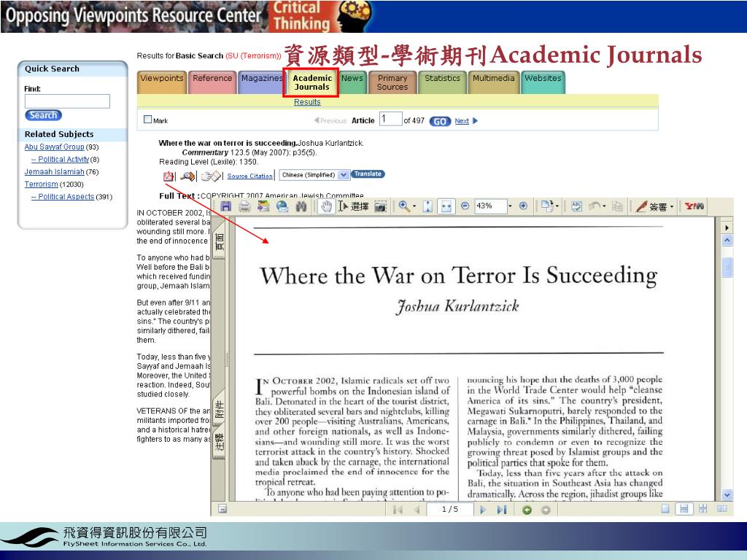Click PDF scrollbar down arrow
The height and width of the screenshot is (560, 747).
click(727, 495)
